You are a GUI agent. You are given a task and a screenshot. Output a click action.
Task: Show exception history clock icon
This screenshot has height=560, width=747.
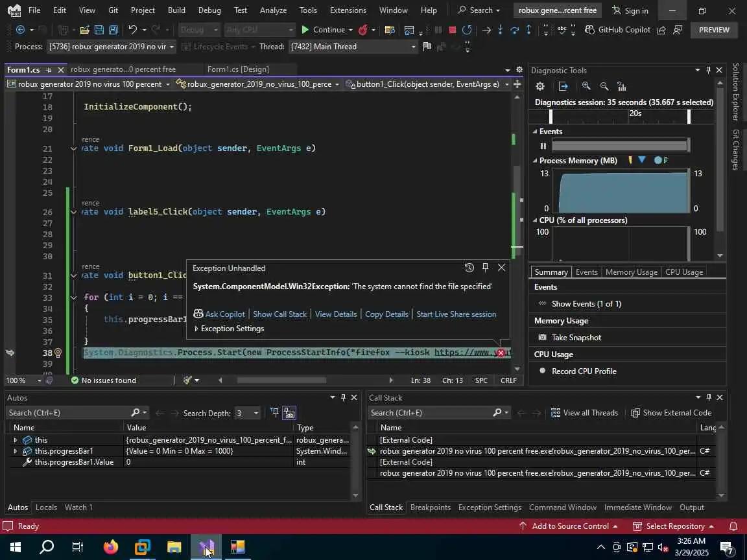point(469,268)
